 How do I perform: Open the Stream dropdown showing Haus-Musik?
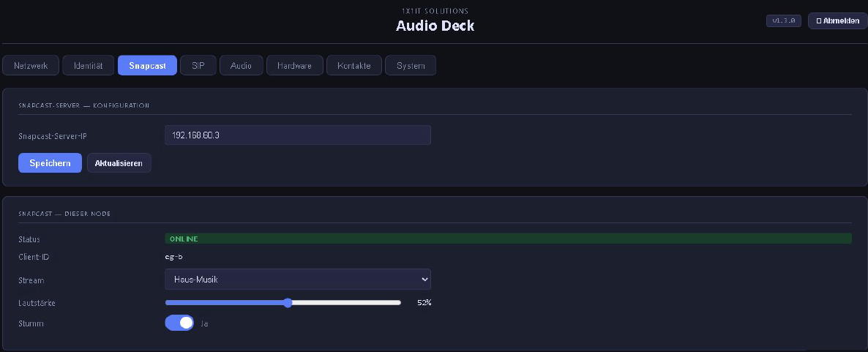coord(298,280)
